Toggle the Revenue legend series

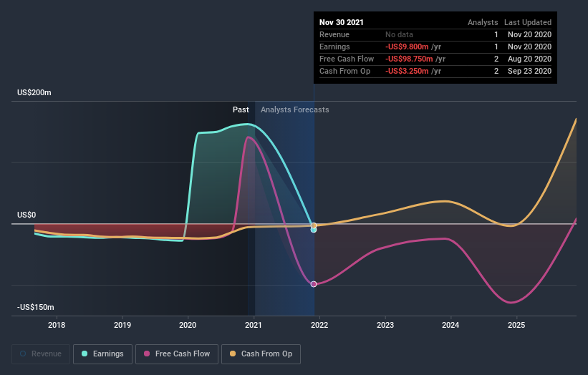41,354
